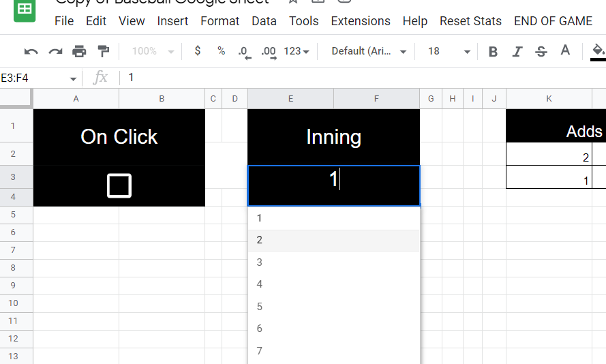This screenshot has width=606, height=364.
Task: Open the Edit menu
Action: click(x=96, y=21)
